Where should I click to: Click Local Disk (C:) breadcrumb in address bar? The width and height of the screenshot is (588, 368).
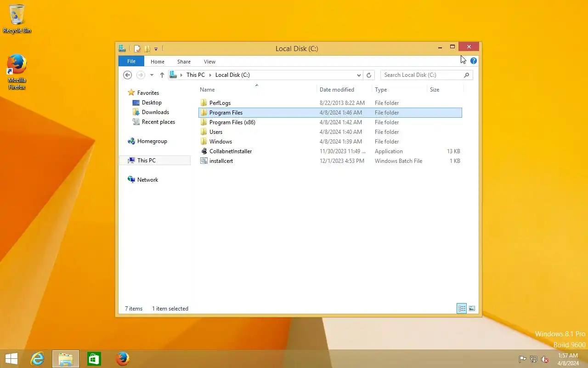click(232, 75)
